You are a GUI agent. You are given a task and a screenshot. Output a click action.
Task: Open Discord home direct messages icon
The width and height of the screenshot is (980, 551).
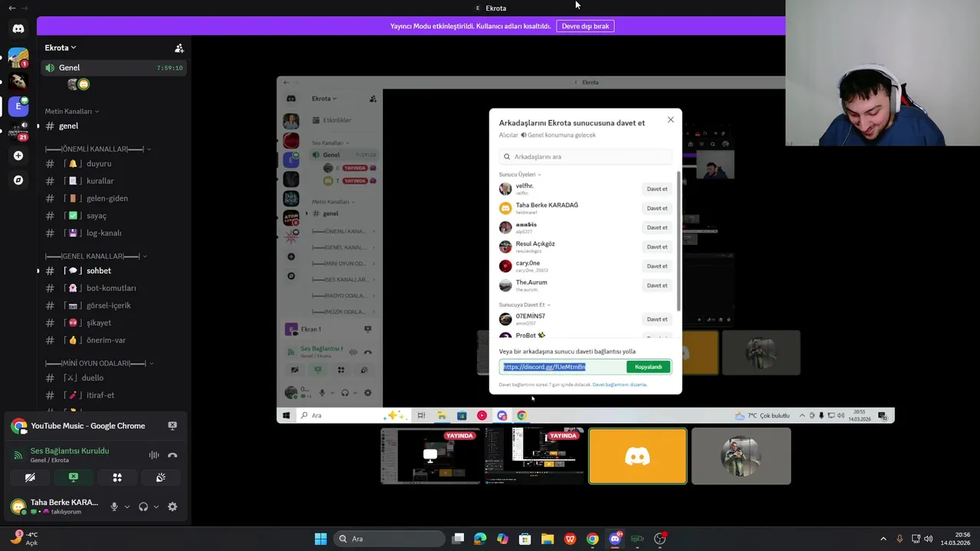(x=18, y=28)
